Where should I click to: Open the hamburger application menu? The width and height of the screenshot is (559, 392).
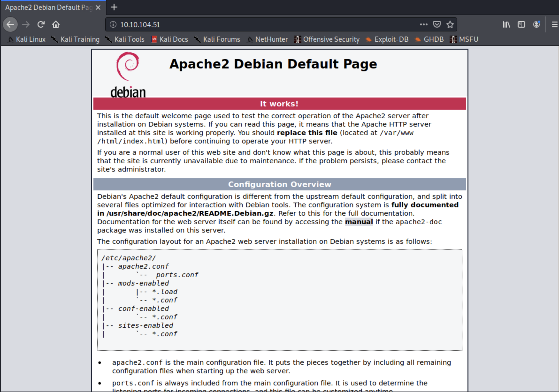coord(554,25)
